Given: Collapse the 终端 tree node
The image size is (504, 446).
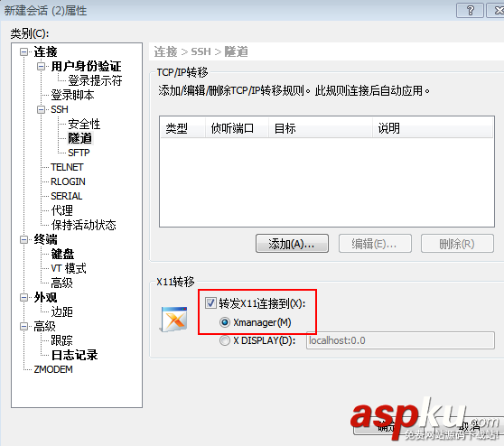Looking at the screenshot, I should 23,240.
